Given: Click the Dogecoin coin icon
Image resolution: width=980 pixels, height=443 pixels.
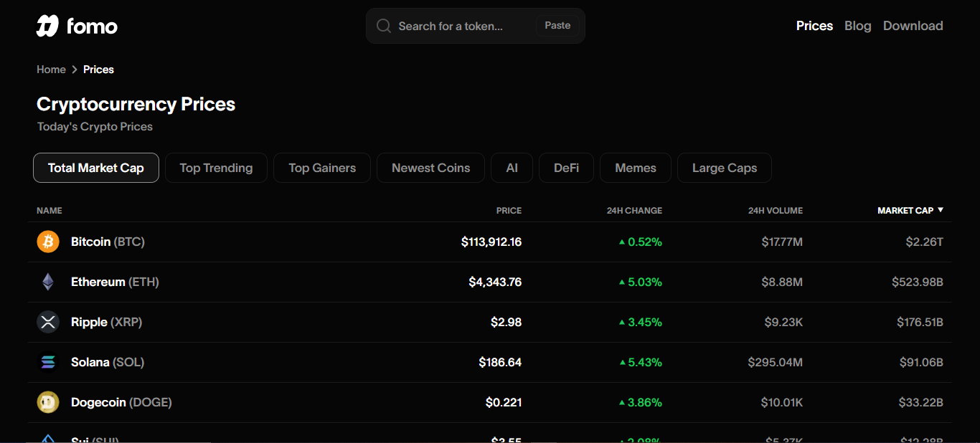Looking at the screenshot, I should point(48,402).
